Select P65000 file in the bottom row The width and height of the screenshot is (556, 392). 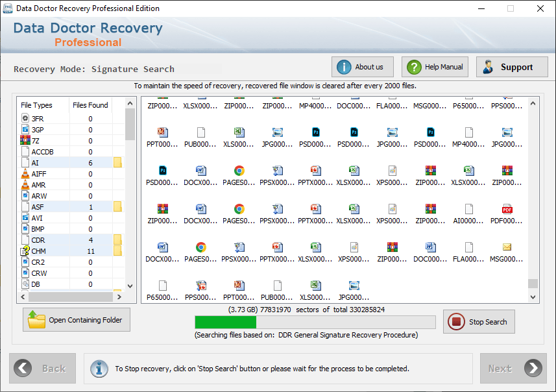(x=162, y=286)
